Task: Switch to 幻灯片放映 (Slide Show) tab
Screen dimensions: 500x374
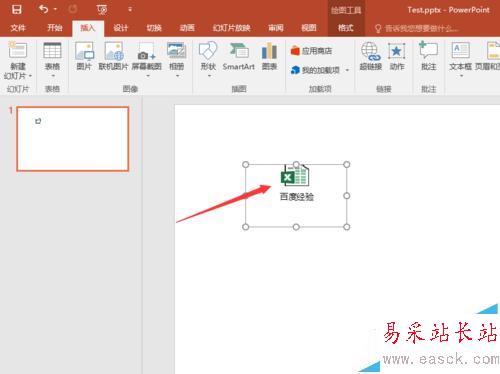Action: coord(232,28)
